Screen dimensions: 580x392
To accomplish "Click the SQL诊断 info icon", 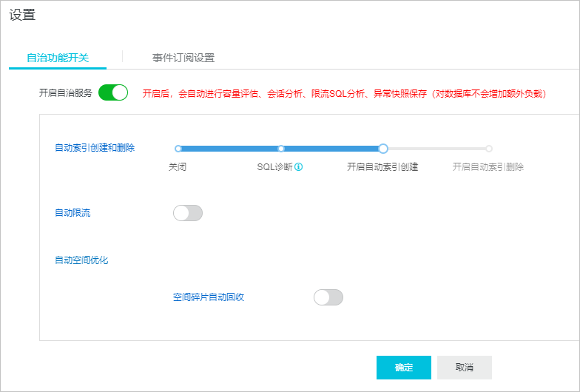I will pyautogui.click(x=299, y=167).
